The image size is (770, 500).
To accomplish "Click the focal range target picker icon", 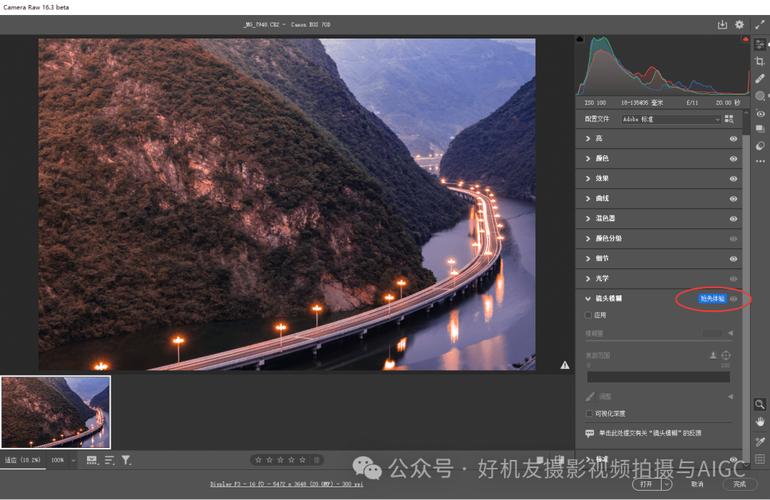I will coord(726,355).
